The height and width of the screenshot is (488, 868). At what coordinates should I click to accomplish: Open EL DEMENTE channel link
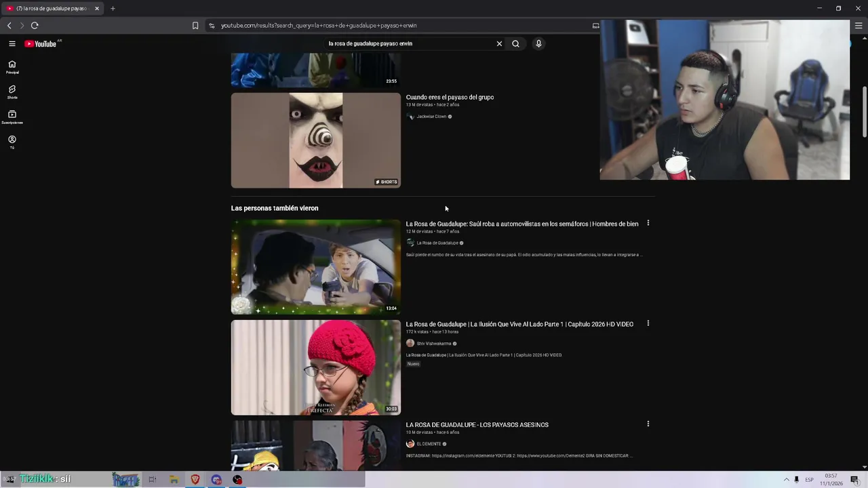(x=429, y=444)
